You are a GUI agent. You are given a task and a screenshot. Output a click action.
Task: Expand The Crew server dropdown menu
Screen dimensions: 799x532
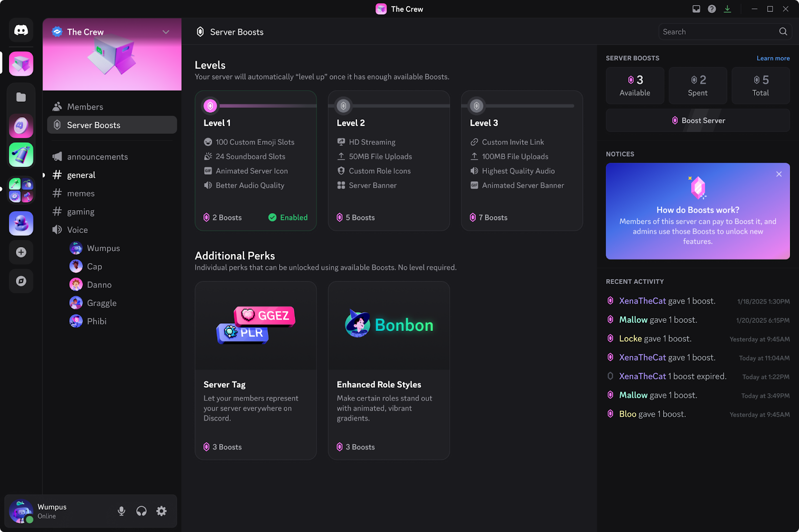coord(166,32)
